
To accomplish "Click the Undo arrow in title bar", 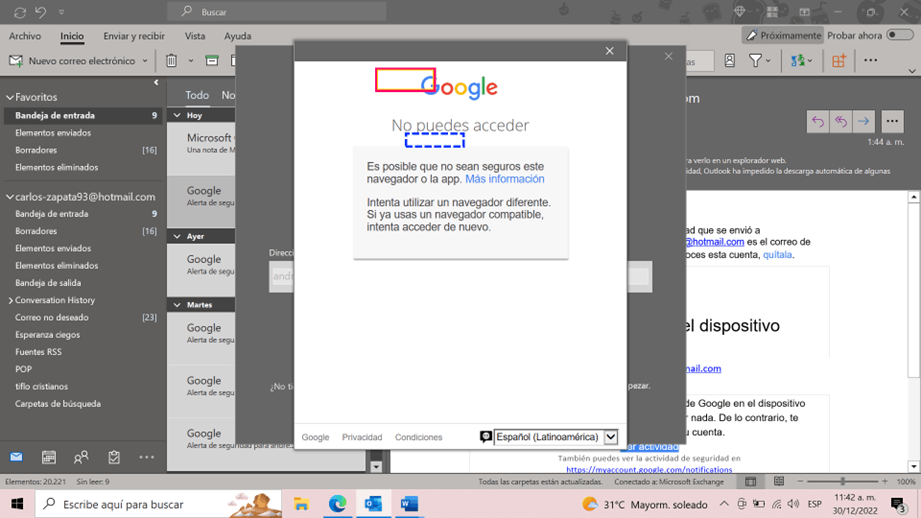I will 41,12.
